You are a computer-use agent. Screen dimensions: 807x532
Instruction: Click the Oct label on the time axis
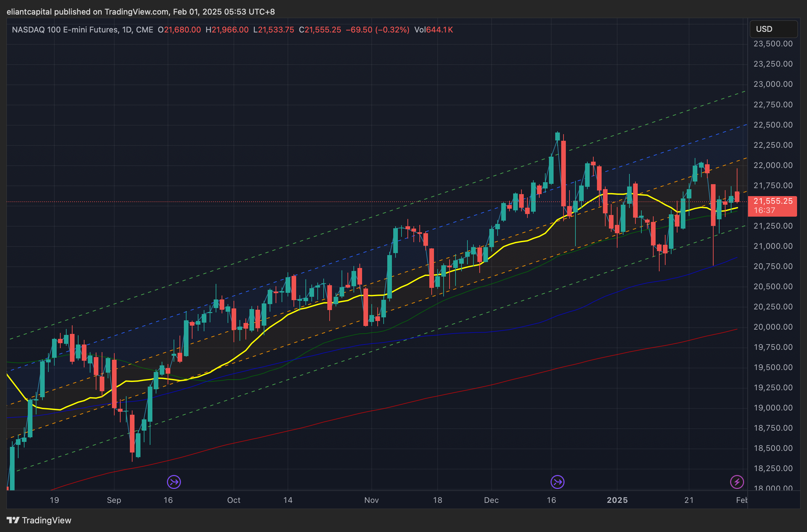coord(233,500)
